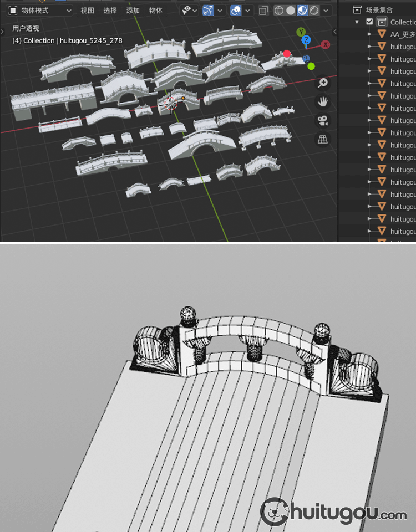Open the gizmo options dropdown arrow
Image resolution: width=416 pixels, height=532 pixels.
tap(220, 11)
